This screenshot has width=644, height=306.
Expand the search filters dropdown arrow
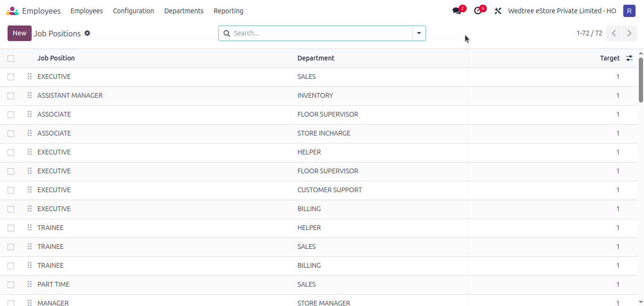(x=418, y=33)
